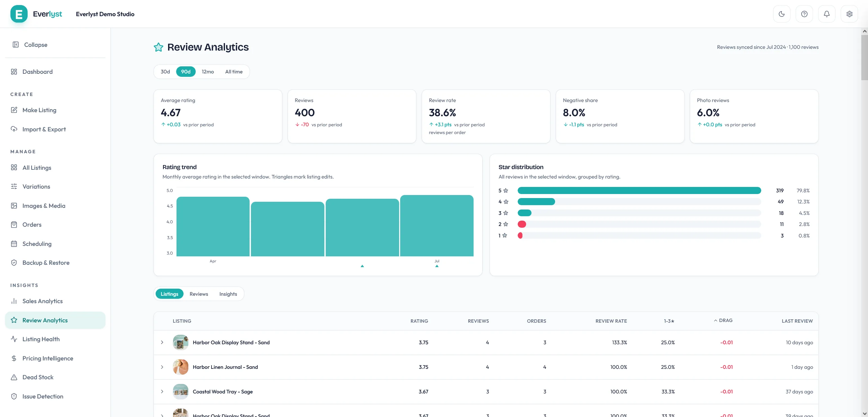Viewport: 868px width, 417px height.
Task: Click the Orders bag icon
Action: click(x=14, y=224)
